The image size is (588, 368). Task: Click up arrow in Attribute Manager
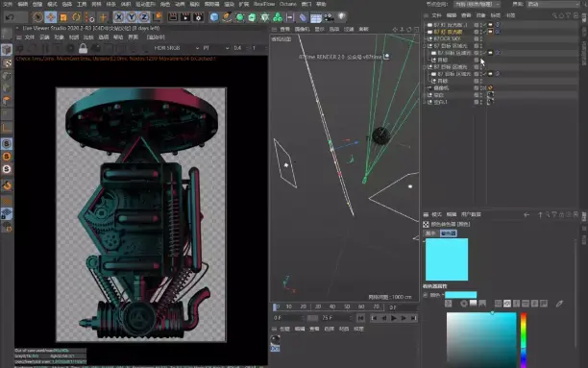tap(540, 214)
